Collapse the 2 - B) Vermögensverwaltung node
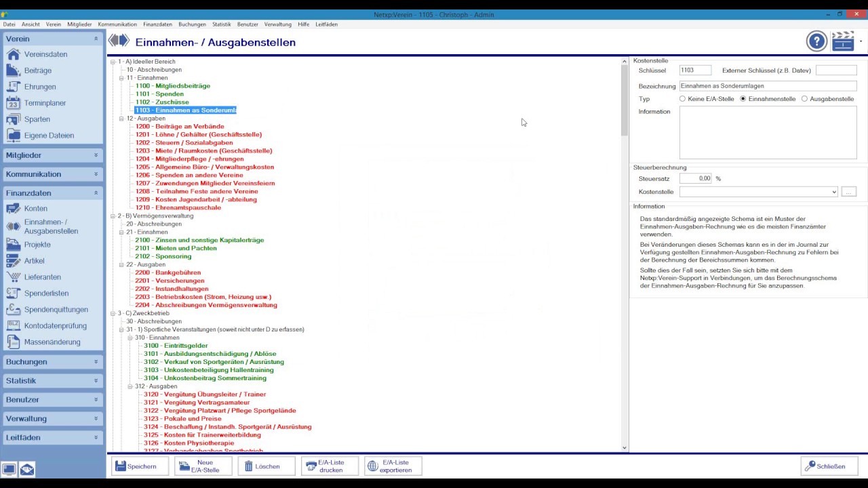The height and width of the screenshot is (488, 868). (x=113, y=216)
